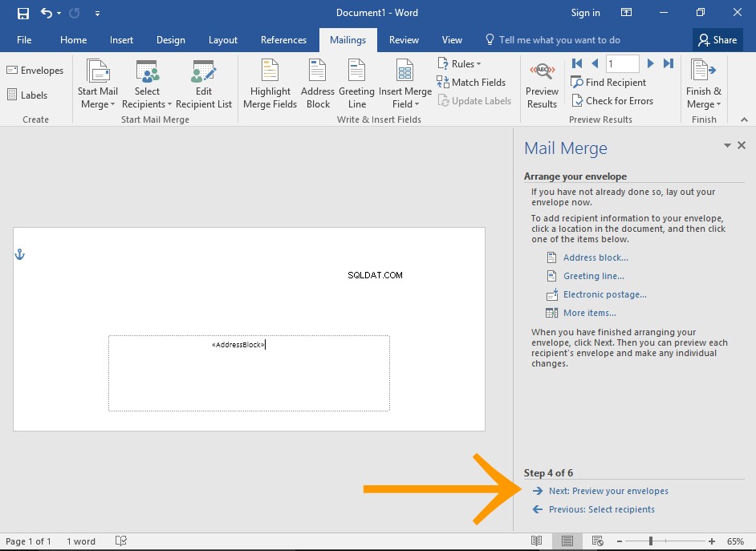Viewport: 756px width, 551px height.
Task: Expand the Insert Merge Field dropdown arrow
Action: pos(417,104)
